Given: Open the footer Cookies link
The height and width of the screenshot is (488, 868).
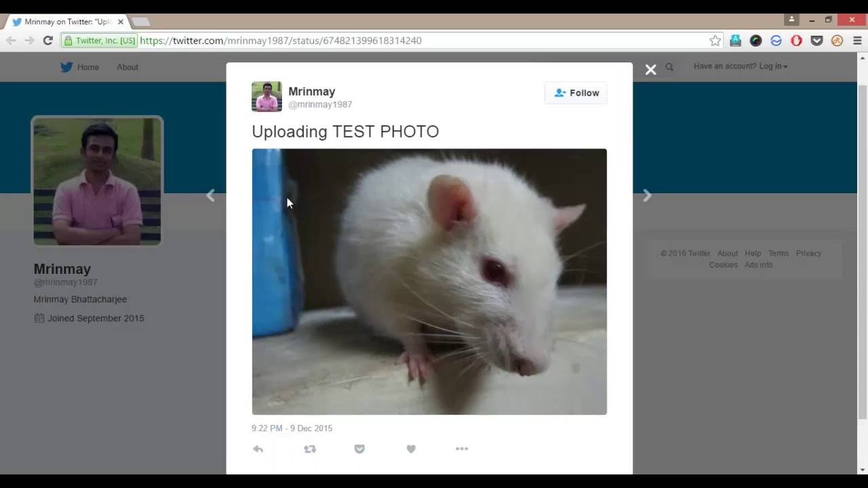Looking at the screenshot, I should tap(723, 265).
